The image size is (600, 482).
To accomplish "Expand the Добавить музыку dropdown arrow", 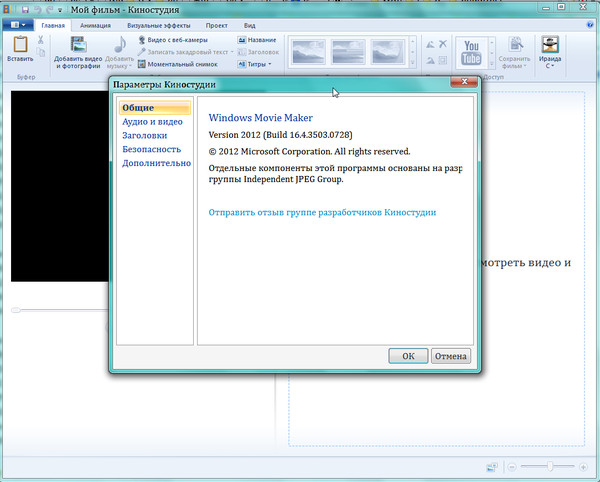I will [x=130, y=66].
